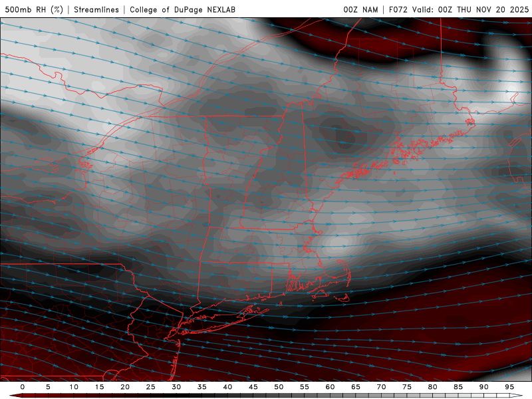Click 'College of DuPage NEXLAB' header text
532x399 pixels.
(182, 9)
